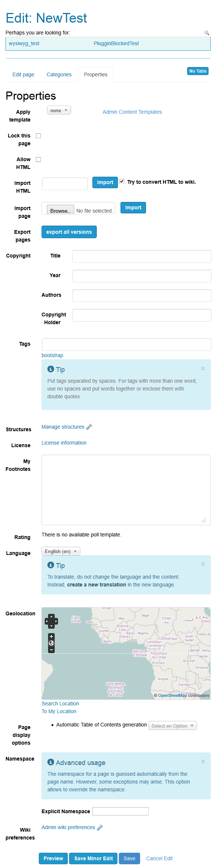This screenshot has width=214, height=868.
Task: Tick the Allow HTML checkbox
Action: pyautogui.click(x=38, y=160)
